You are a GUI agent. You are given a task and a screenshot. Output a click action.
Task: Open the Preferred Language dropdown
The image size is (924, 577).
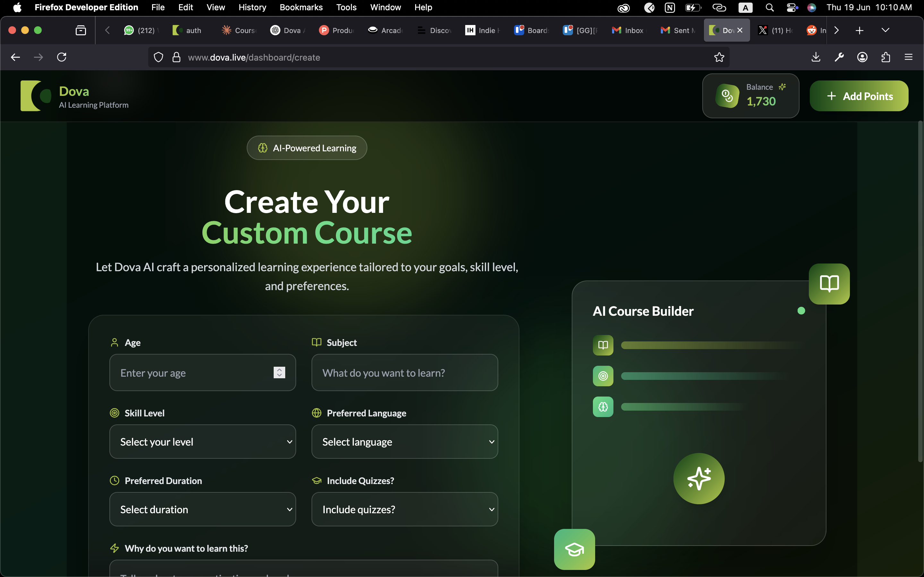pyautogui.click(x=404, y=441)
